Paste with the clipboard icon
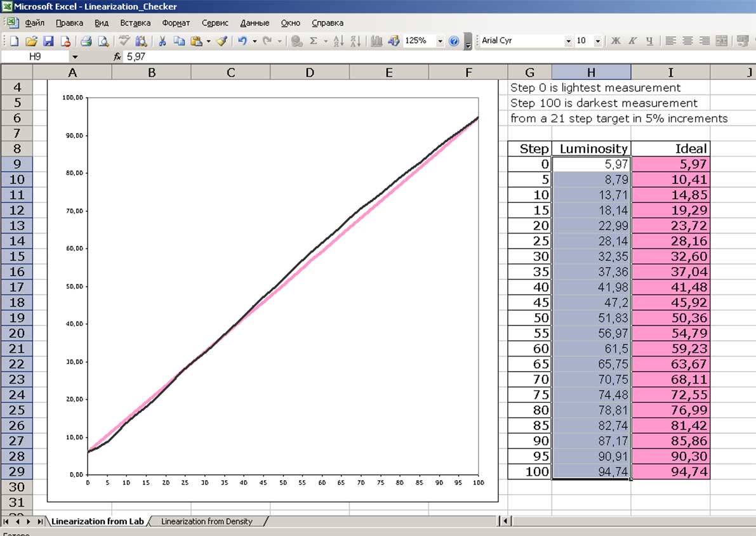Screen dimensions: 756x536 [x=196, y=41]
